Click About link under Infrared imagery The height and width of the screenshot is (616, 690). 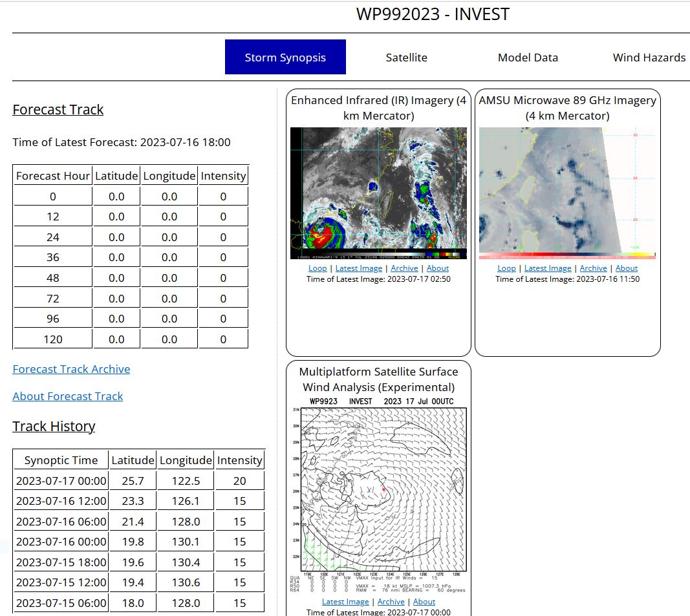(x=438, y=268)
